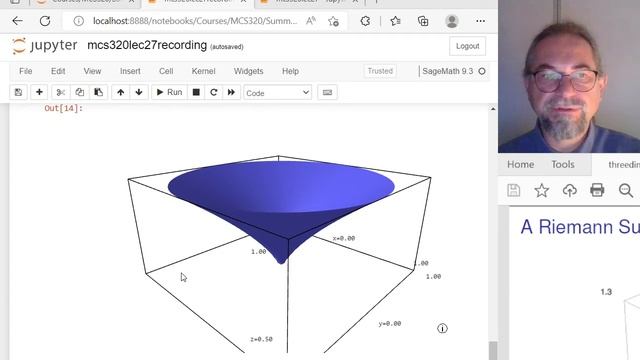Screen dimensions: 640x360
Task: Open browser settings and more menu
Action: pyautogui.click(x=480, y=21)
